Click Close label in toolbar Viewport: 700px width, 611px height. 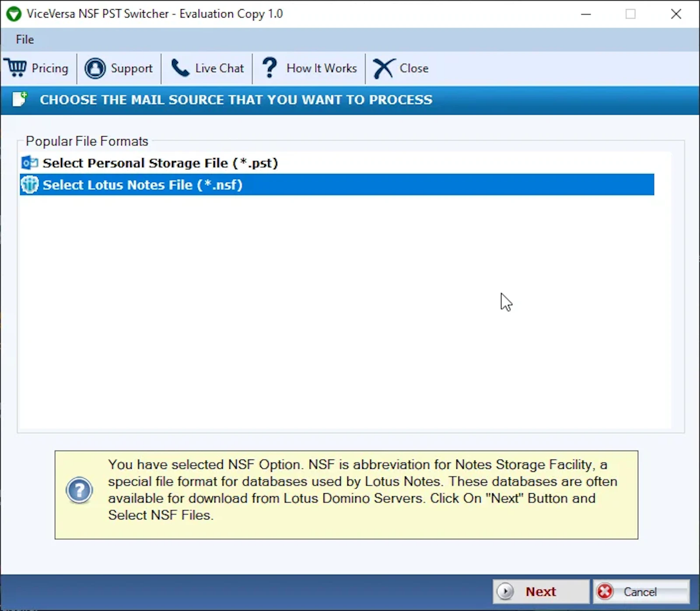pos(414,68)
